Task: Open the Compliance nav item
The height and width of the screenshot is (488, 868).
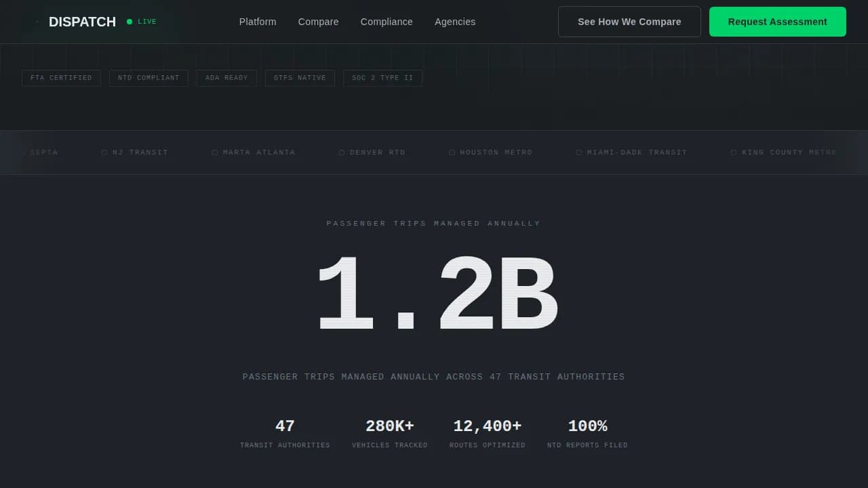Action: (387, 22)
